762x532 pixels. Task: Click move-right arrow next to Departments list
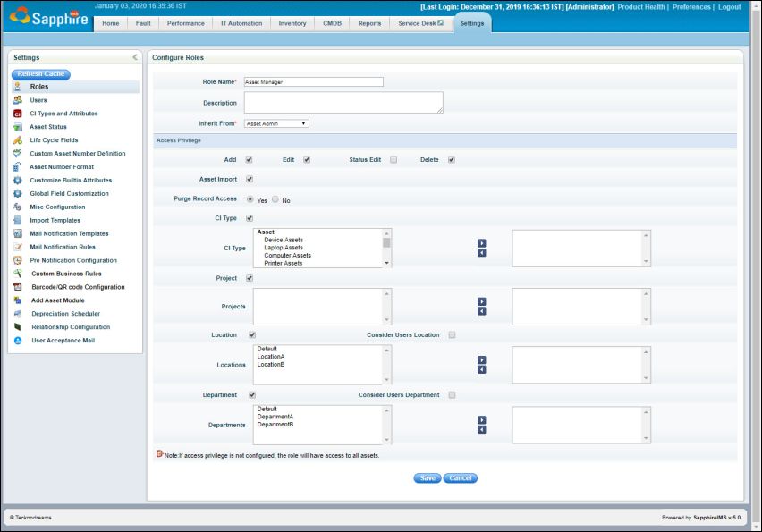pos(481,419)
